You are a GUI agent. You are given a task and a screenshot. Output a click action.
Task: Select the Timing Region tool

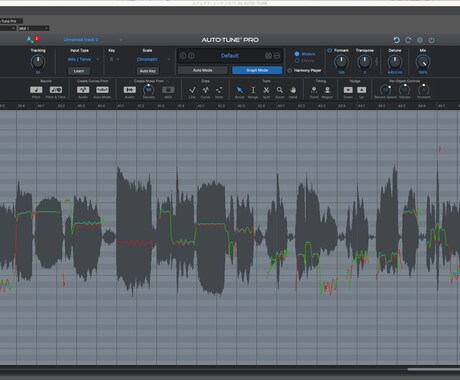pyautogui.click(x=327, y=90)
